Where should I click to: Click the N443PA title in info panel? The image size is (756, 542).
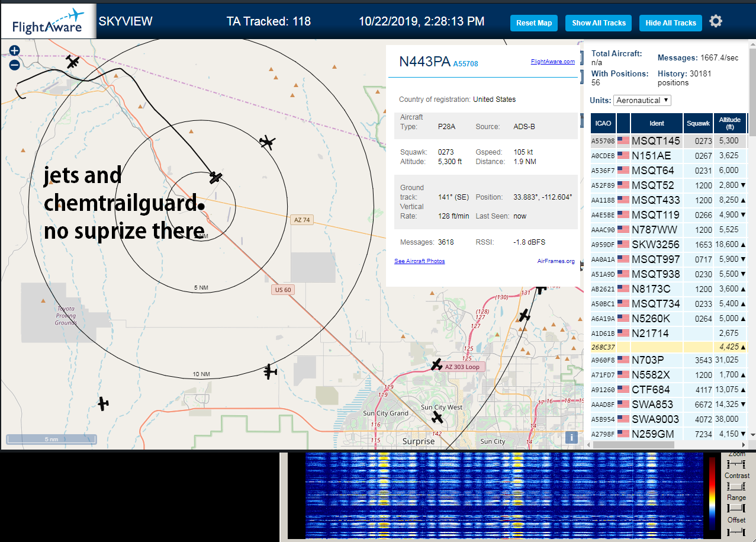coord(424,62)
